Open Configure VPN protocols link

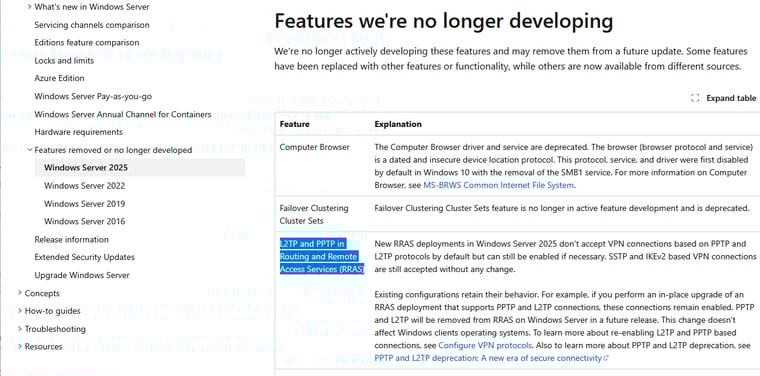[485, 345]
